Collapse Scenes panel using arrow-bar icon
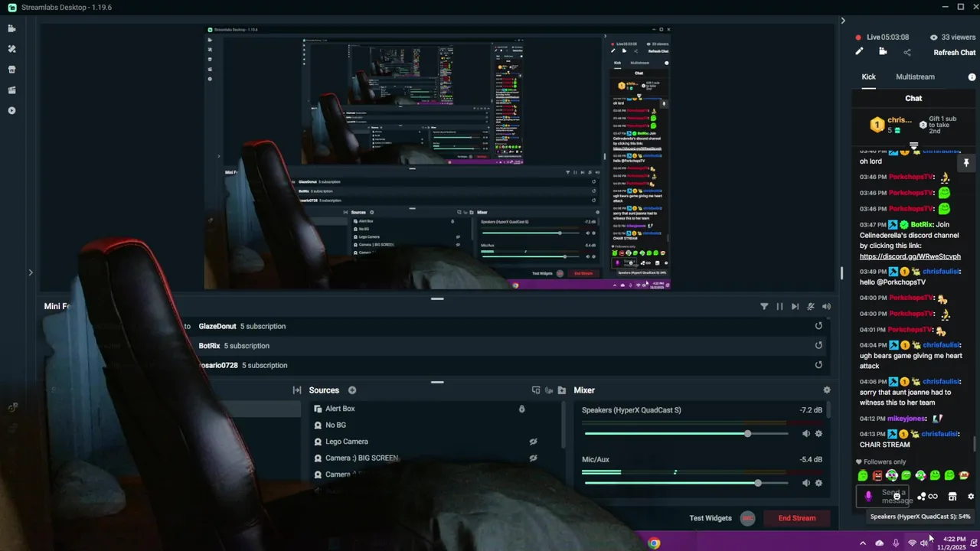 297,390
